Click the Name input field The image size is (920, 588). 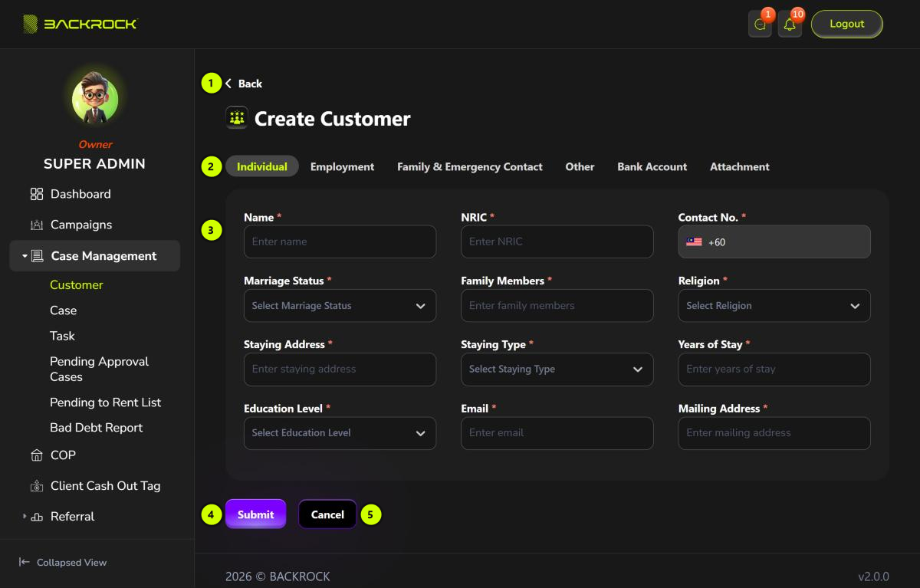[340, 241]
